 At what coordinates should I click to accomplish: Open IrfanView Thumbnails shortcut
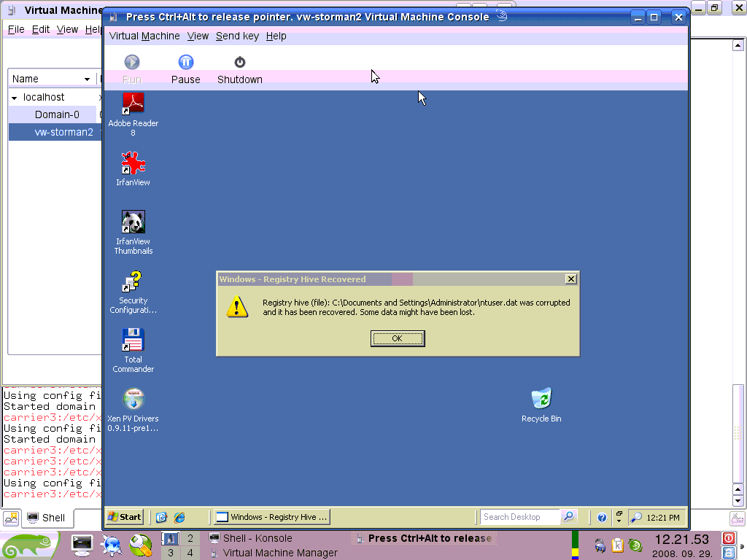point(133,222)
